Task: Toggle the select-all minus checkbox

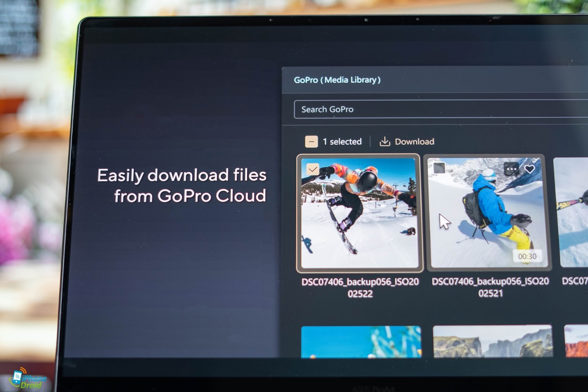Action: [x=312, y=142]
